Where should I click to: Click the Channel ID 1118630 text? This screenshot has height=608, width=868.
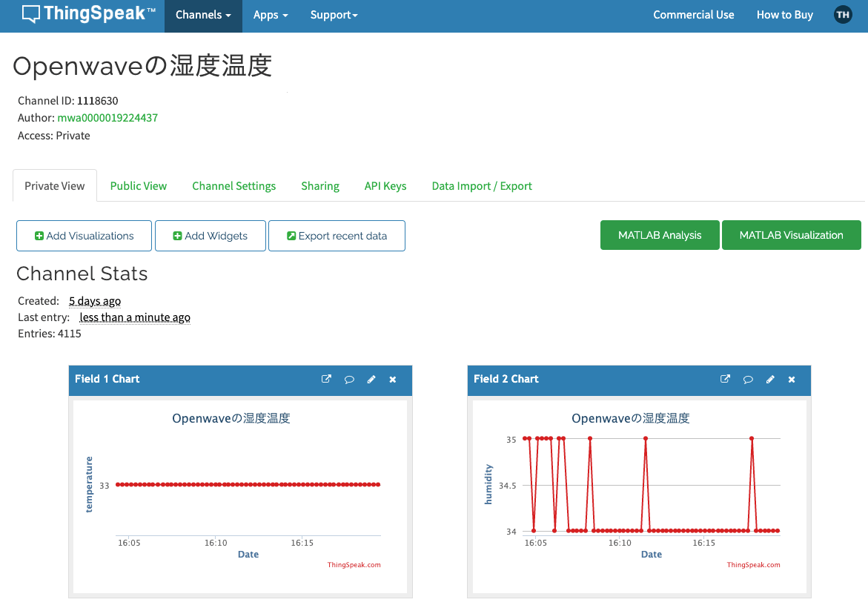tap(68, 101)
